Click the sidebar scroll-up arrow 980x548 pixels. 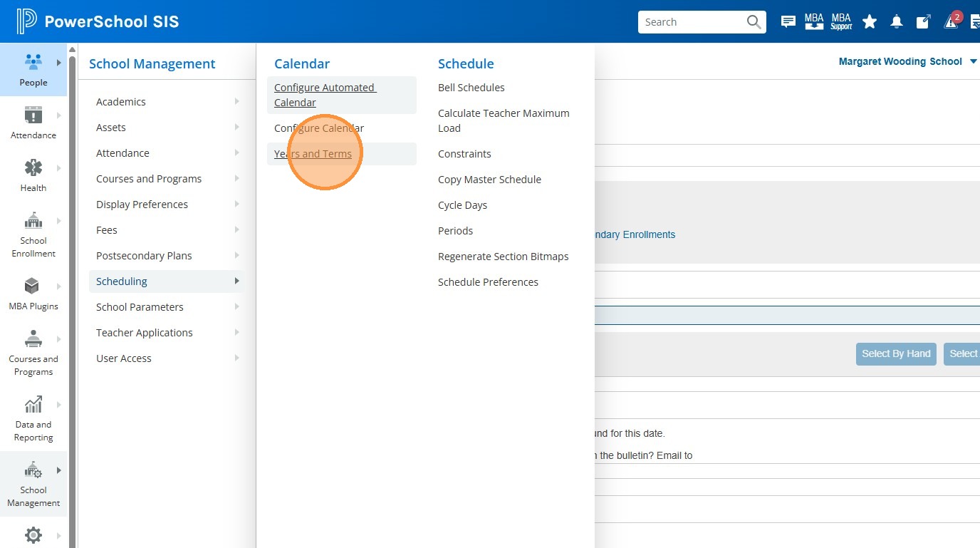(73, 48)
